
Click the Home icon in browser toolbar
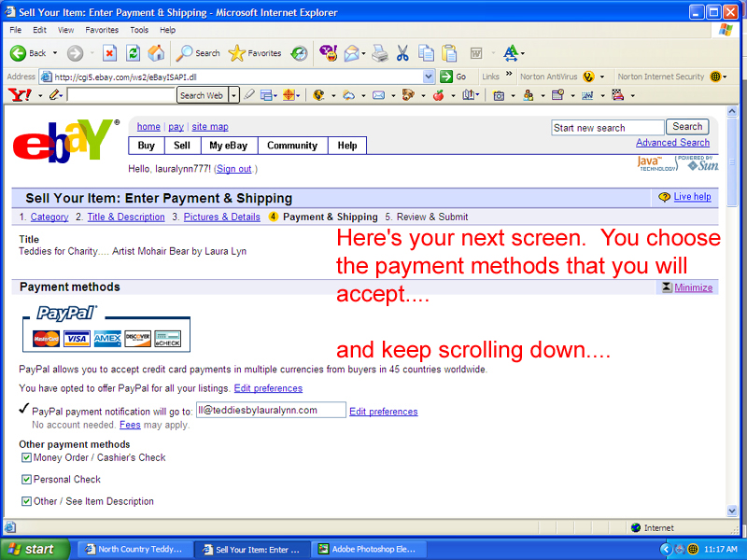pyautogui.click(x=156, y=53)
